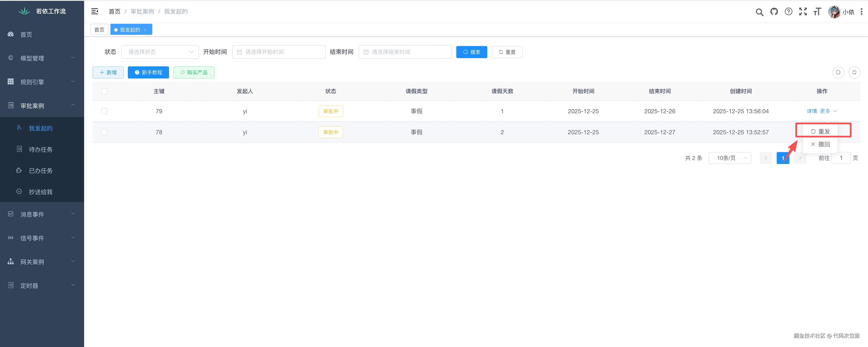The image size is (868, 347).
Task: Open the GitHub repository icon
Action: tap(774, 12)
